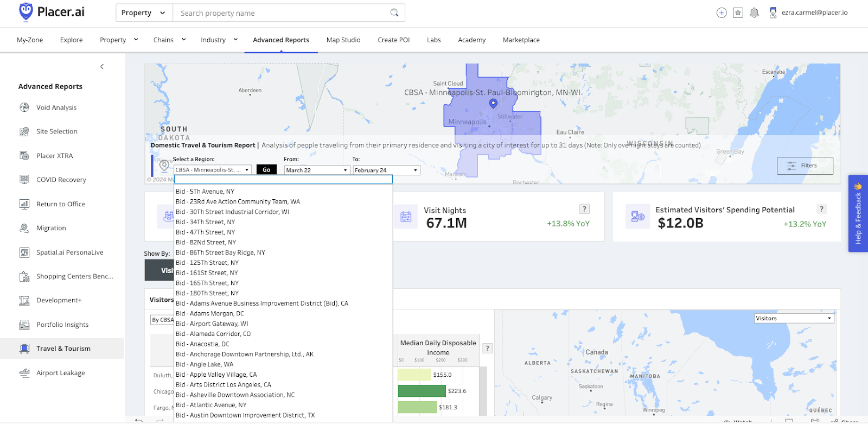Click the $223.6 green income bar

422,391
